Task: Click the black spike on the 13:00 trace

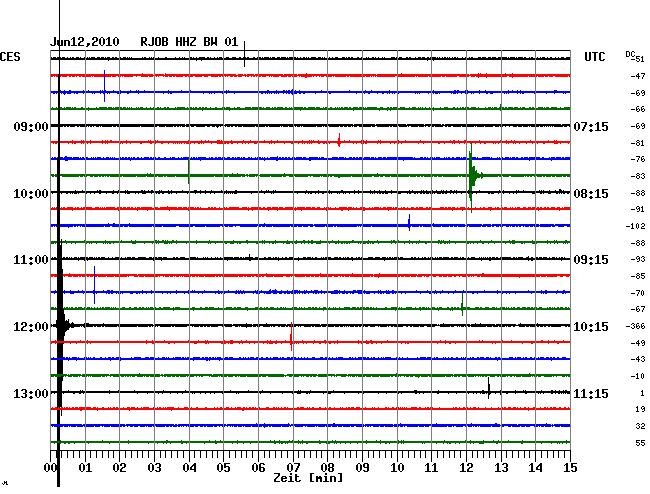Action: point(489,388)
